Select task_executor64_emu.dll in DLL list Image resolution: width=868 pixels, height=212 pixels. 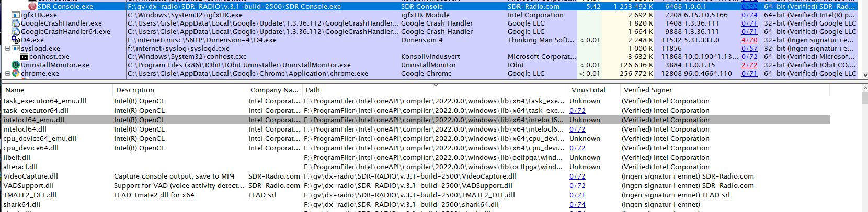point(44,101)
